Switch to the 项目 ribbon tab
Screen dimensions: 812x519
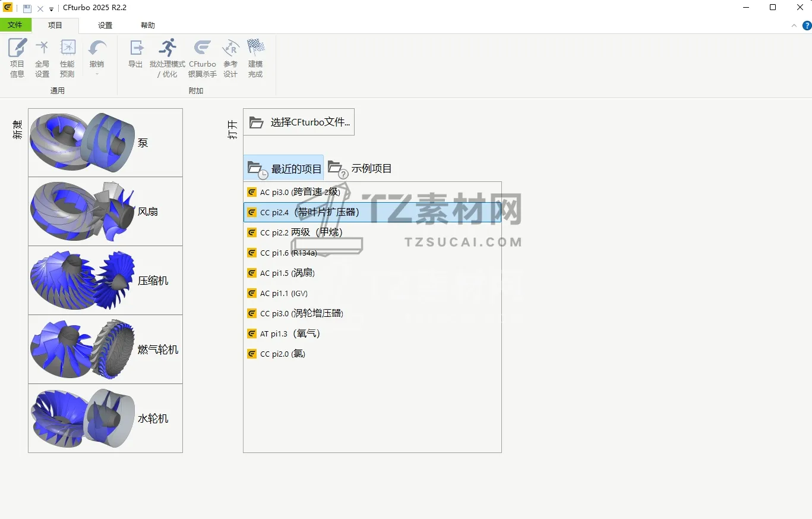[x=55, y=26]
